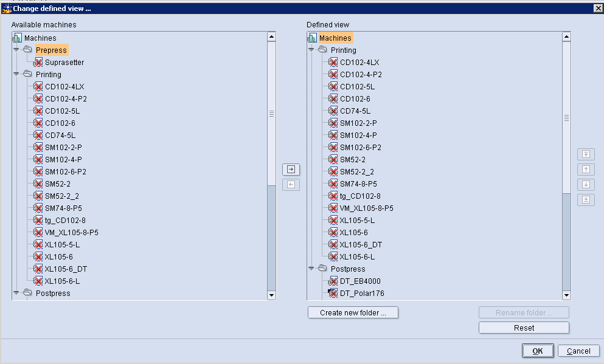Screen dimensions: 604x364
Task: Click the move-down arrow button
Action: [x=586, y=184]
